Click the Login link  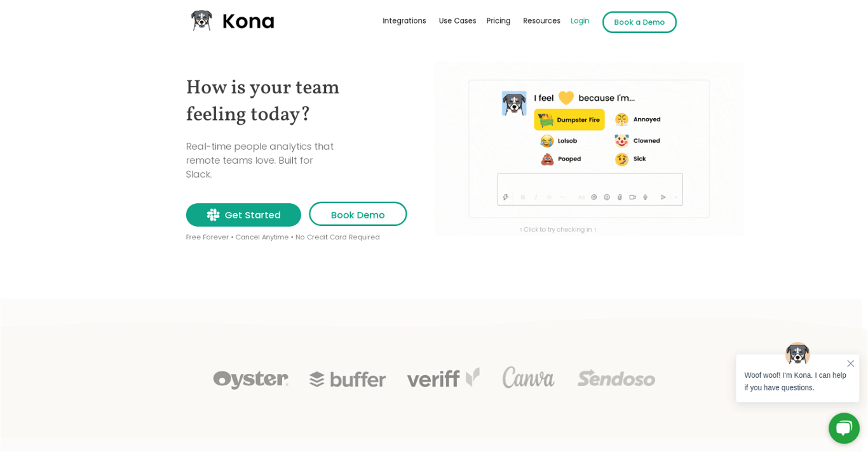[x=580, y=21]
